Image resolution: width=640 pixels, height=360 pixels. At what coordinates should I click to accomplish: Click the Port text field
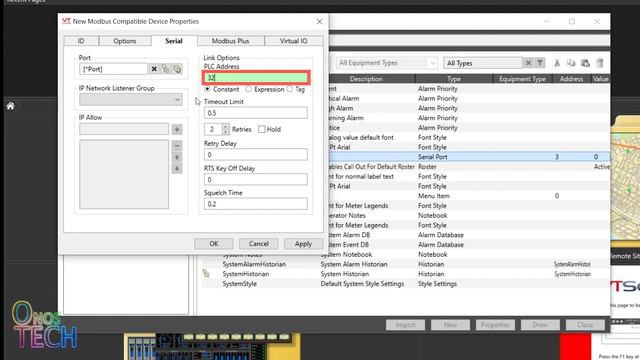(113, 69)
